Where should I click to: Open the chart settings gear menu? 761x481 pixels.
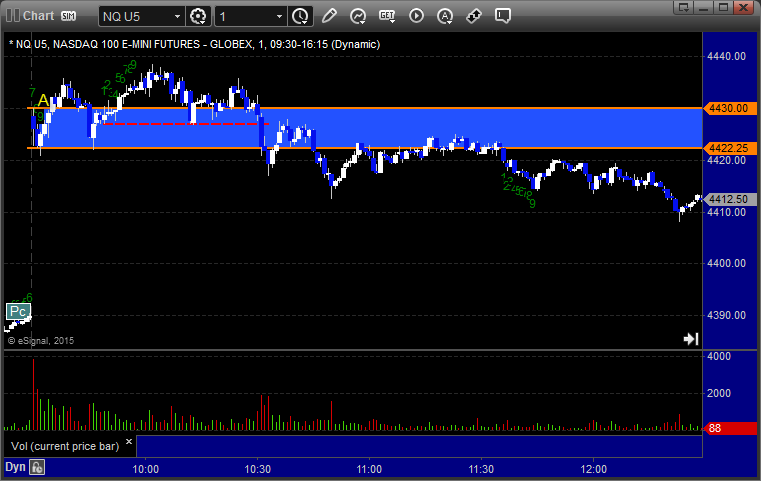(198, 17)
